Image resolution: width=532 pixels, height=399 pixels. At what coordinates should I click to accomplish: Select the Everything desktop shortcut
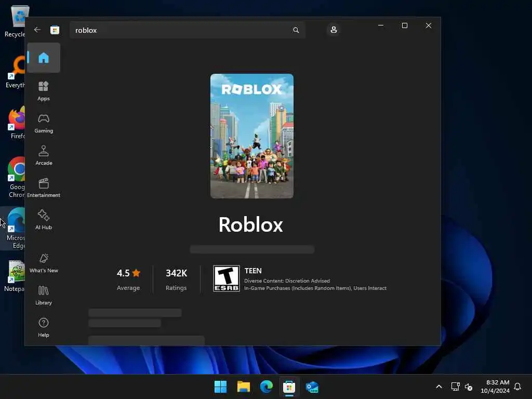tap(15, 71)
